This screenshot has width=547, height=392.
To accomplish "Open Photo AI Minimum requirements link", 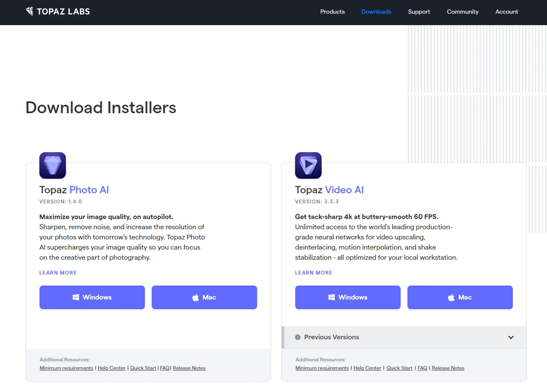I will click(66, 368).
